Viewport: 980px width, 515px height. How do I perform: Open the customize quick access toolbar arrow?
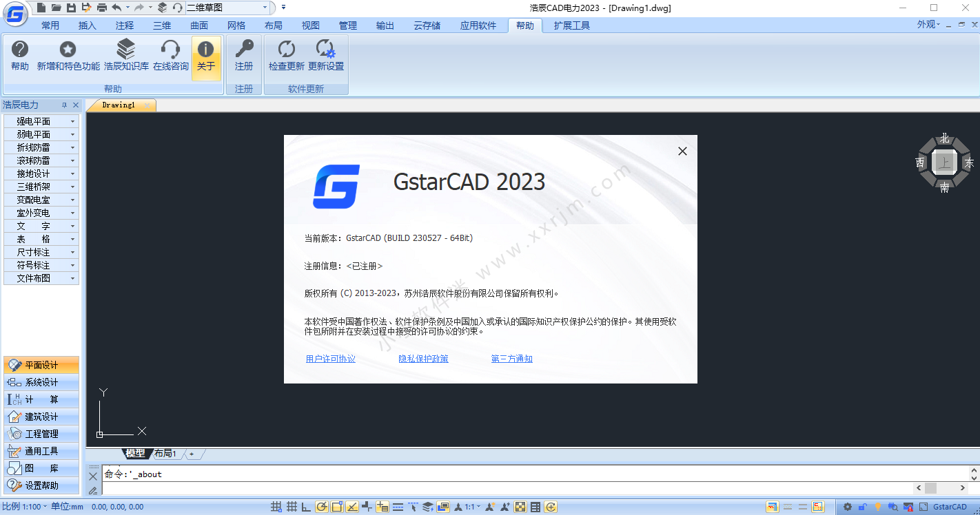[x=283, y=8]
